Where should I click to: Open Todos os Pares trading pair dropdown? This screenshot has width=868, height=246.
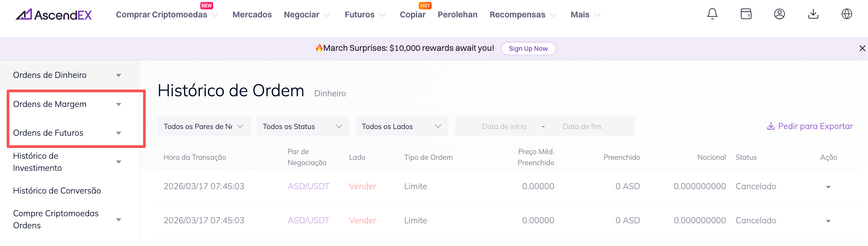203,126
